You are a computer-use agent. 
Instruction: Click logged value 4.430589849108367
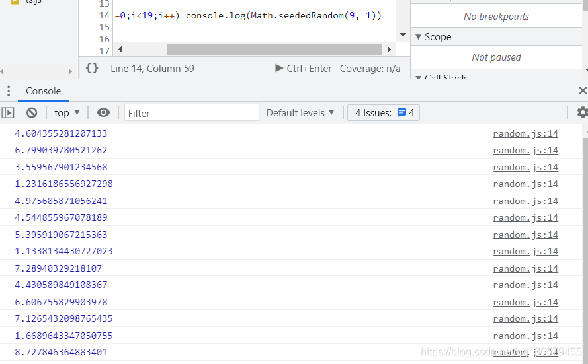click(x=61, y=285)
